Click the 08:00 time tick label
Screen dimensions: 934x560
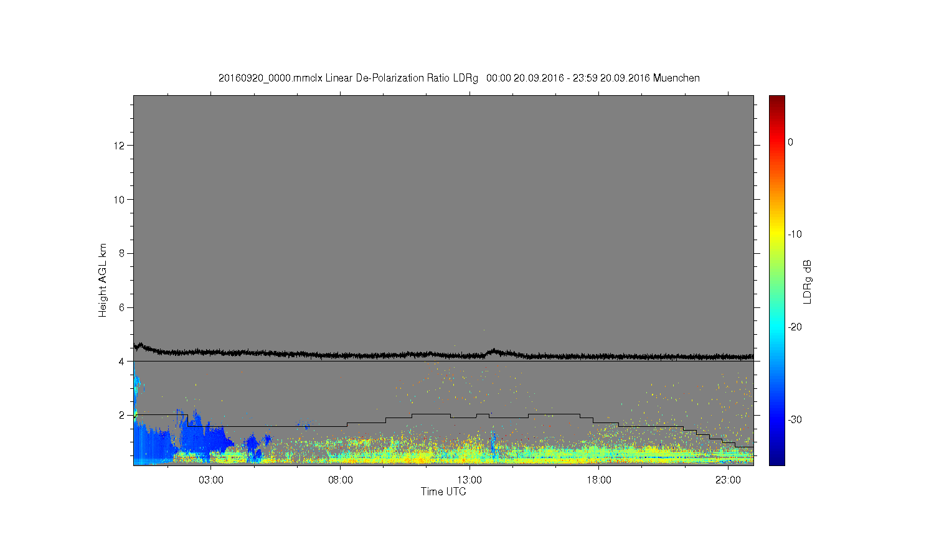[341, 480]
